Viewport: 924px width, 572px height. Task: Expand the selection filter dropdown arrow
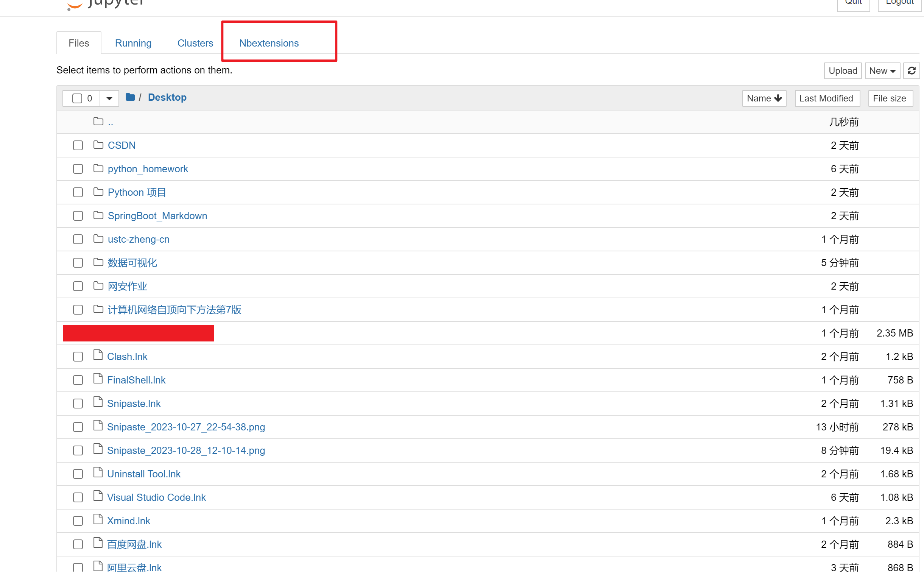coord(109,98)
